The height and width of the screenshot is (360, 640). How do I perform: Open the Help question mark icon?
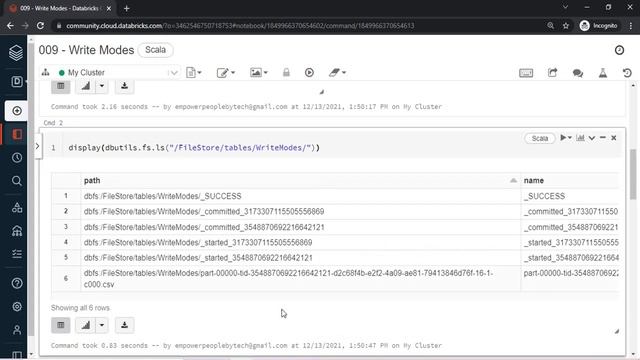click(17, 283)
